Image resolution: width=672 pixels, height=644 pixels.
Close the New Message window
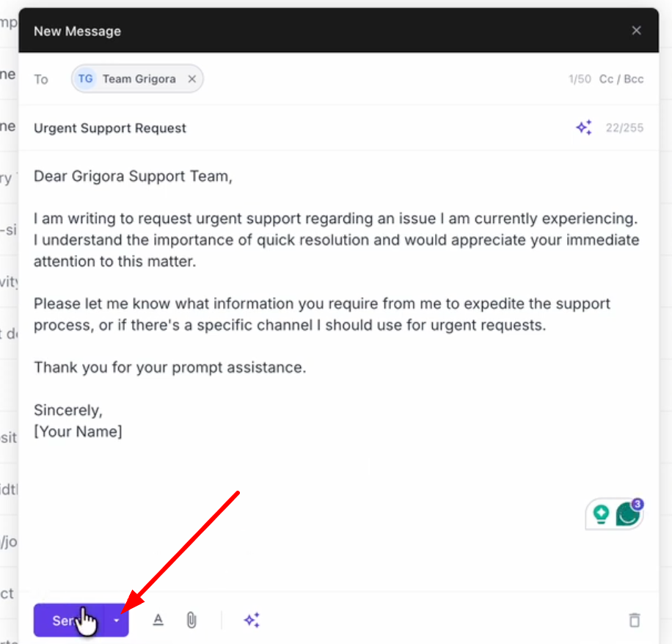(x=636, y=30)
